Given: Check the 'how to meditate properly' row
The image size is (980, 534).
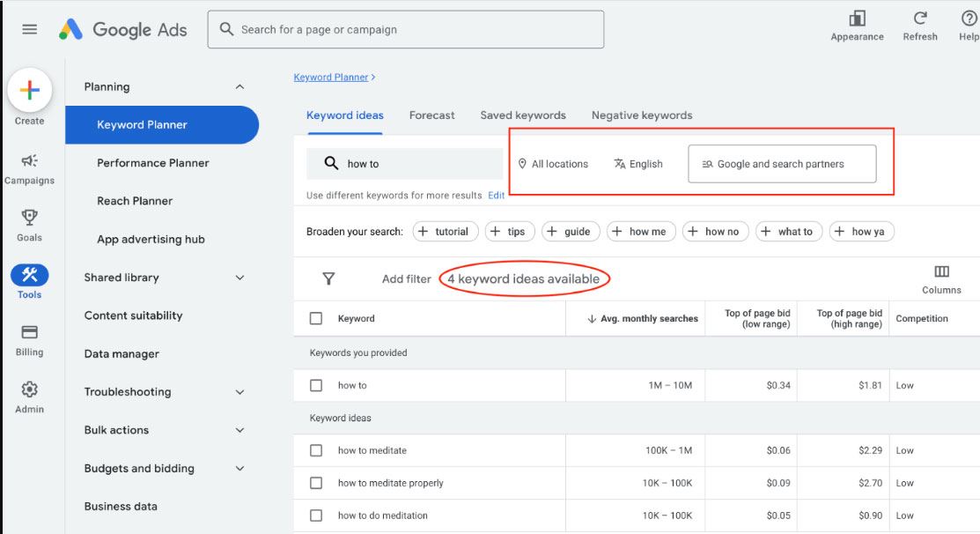Looking at the screenshot, I should pos(316,483).
